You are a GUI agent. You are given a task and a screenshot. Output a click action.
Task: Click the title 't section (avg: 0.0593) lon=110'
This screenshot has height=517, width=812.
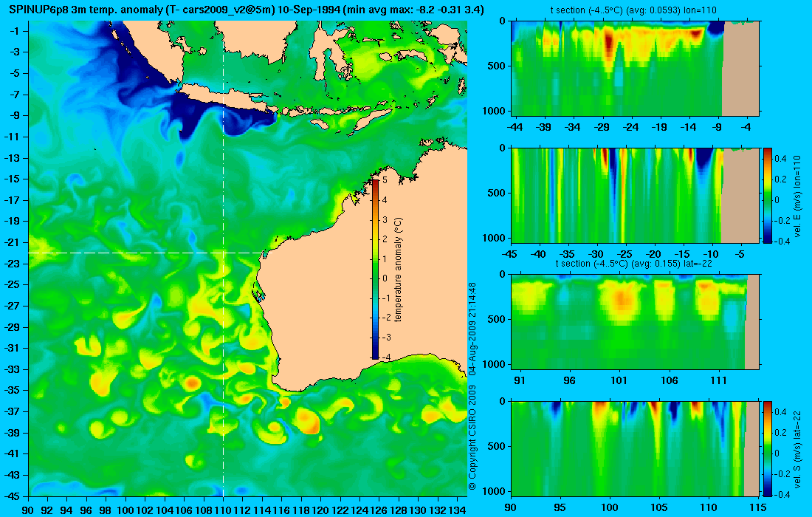pos(635,10)
